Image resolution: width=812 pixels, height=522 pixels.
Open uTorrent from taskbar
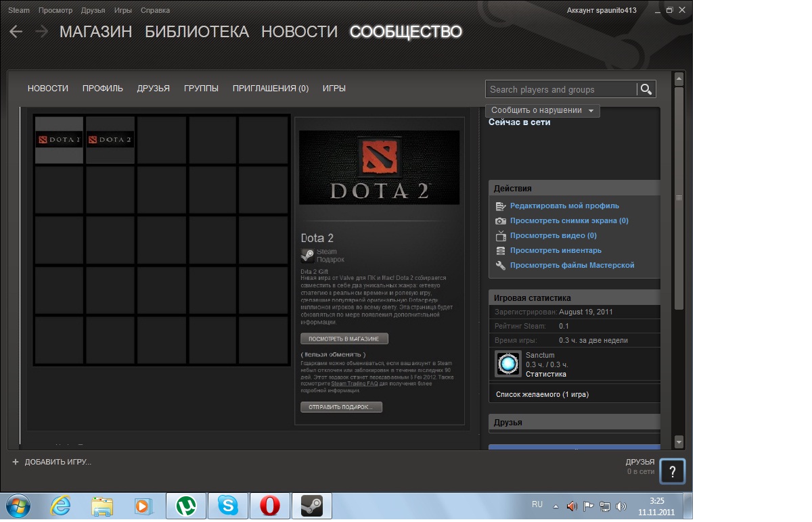click(186, 506)
